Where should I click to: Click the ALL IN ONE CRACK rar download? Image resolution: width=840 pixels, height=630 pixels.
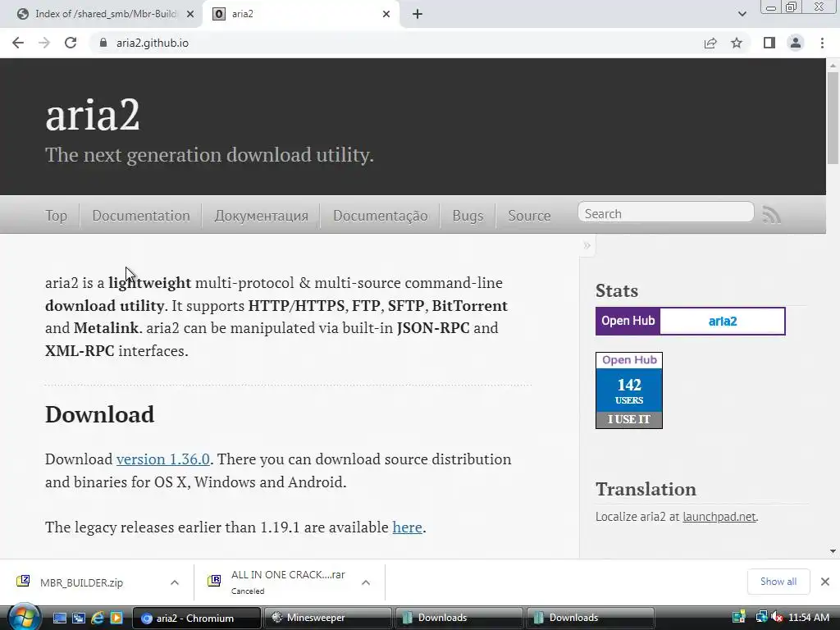tap(288, 582)
